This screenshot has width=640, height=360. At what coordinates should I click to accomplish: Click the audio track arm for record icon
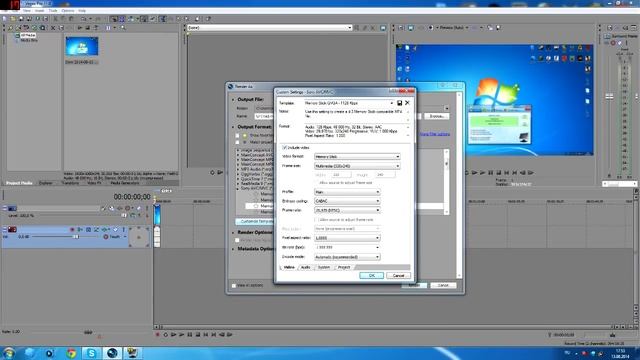click(72, 229)
